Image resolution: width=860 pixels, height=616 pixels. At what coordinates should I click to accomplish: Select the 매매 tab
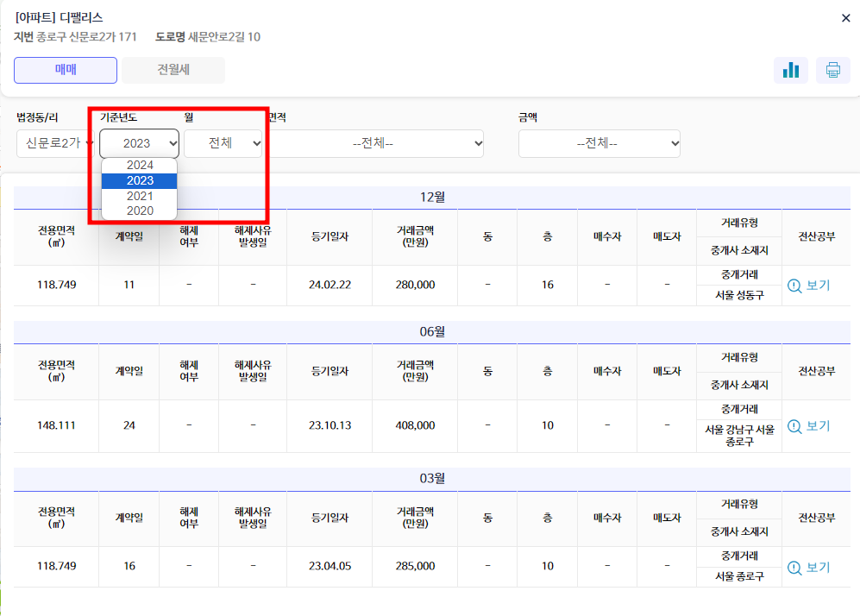coord(65,70)
